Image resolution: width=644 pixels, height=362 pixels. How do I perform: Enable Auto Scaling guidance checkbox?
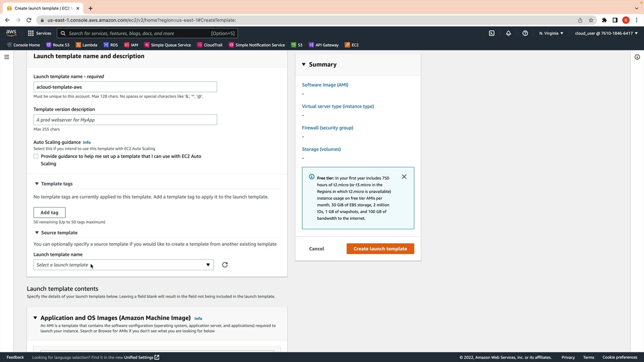click(x=36, y=156)
